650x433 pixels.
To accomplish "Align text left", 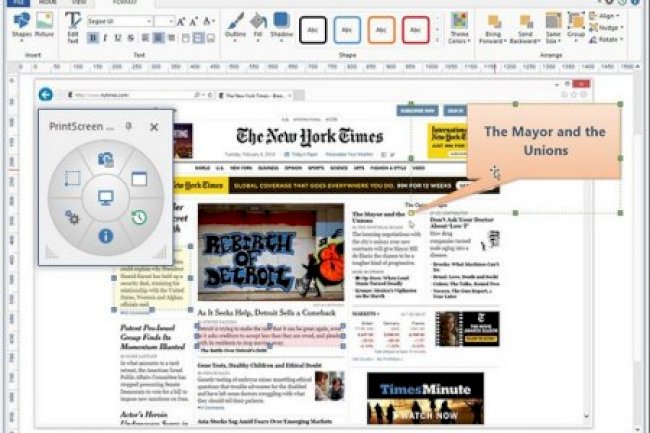I will click(145, 38).
